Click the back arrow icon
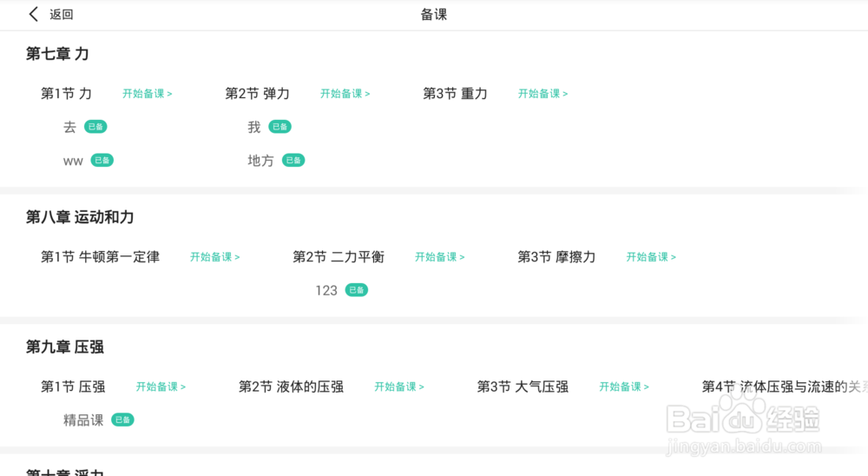 (x=34, y=14)
